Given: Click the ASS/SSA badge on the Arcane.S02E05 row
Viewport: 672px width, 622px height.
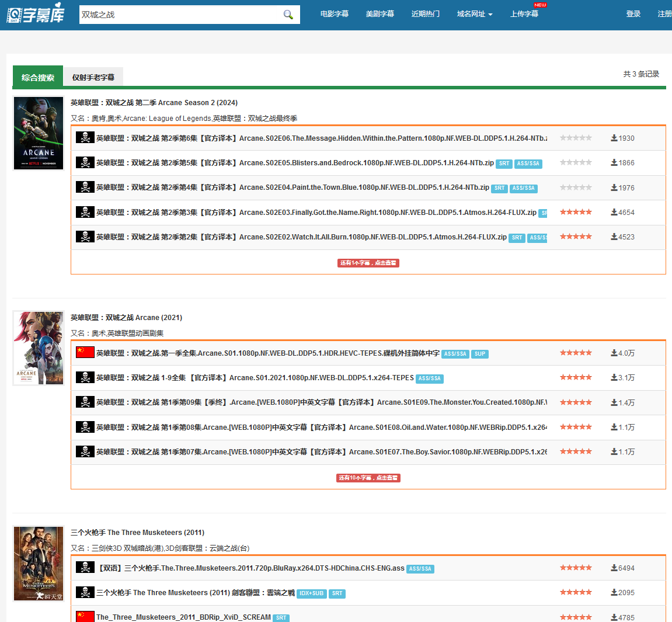Looking at the screenshot, I should click(528, 164).
